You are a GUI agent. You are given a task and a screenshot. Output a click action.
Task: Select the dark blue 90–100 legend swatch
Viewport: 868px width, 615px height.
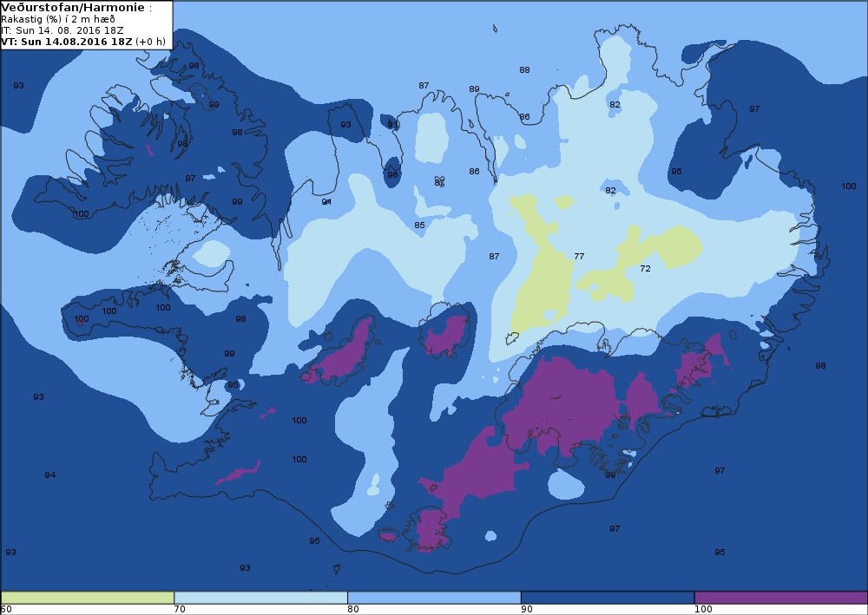click(608, 598)
